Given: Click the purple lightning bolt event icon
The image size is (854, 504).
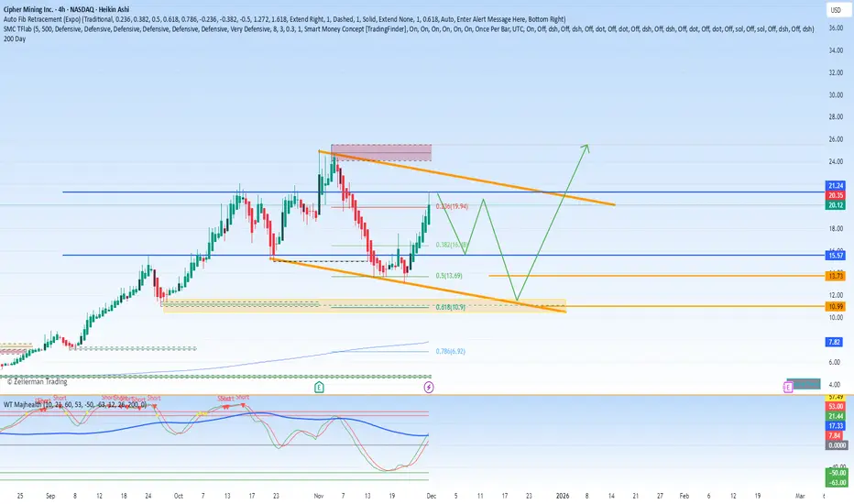Looking at the screenshot, I should point(429,388).
